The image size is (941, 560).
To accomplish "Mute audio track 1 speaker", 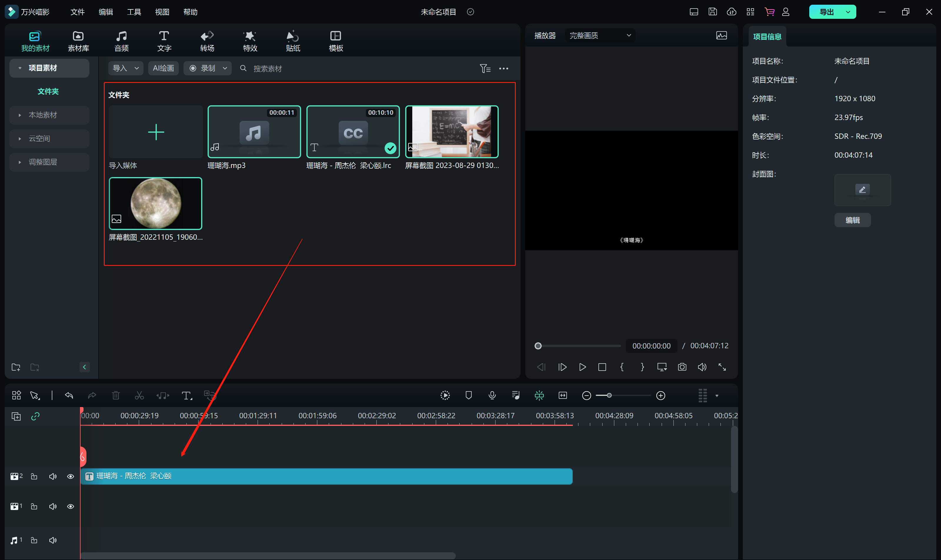I will click(x=53, y=540).
